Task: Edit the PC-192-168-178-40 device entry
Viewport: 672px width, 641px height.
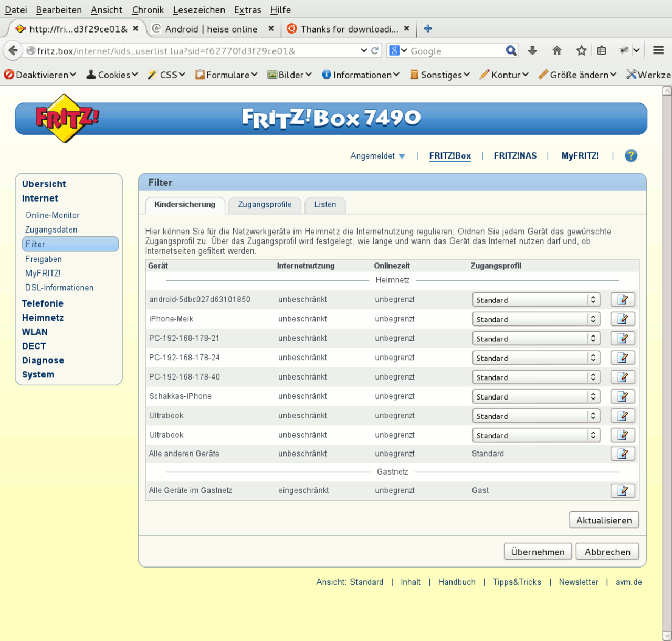Action: 623,377
